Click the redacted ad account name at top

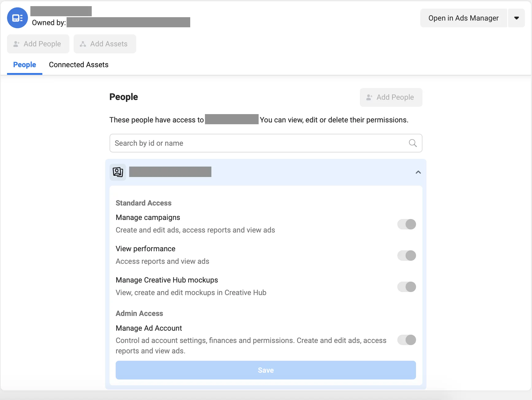(x=61, y=11)
